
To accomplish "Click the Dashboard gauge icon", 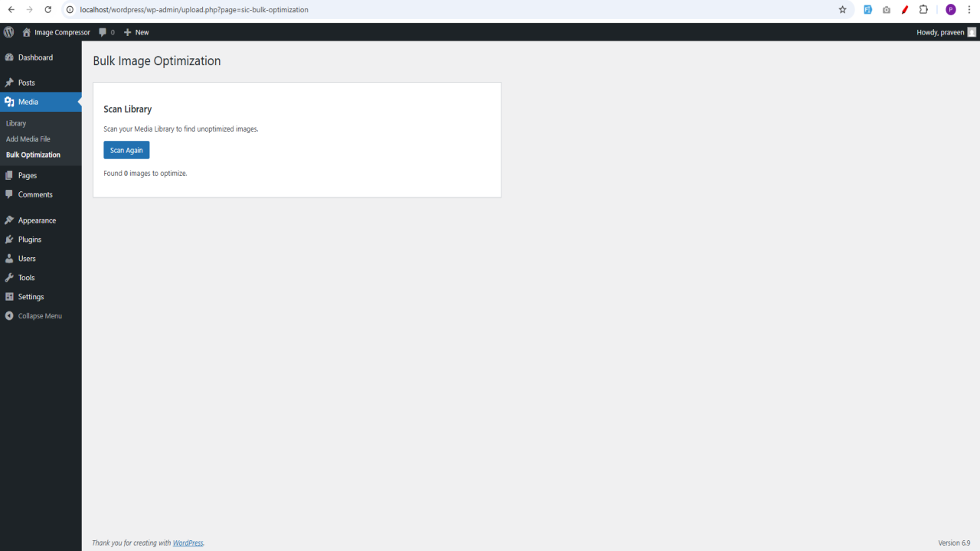I will [9, 57].
